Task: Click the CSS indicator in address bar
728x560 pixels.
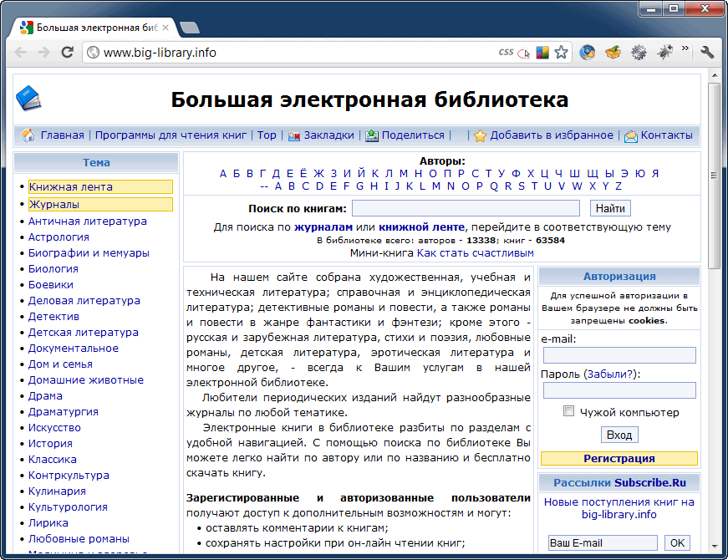Action: pyautogui.click(x=506, y=53)
